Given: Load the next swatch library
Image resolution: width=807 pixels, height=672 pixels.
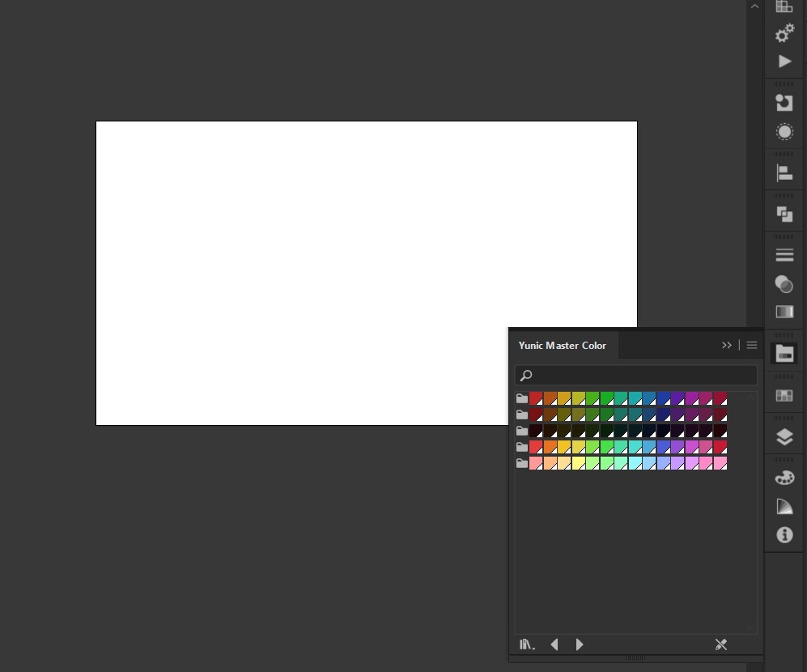Looking at the screenshot, I should (x=579, y=644).
